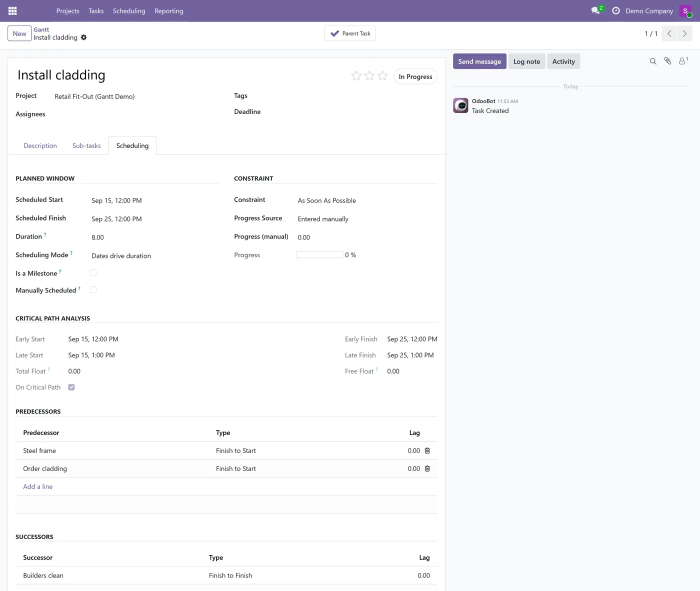Click Activity button
The height and width of the screenshot is (591, 700).
point(563,61)
